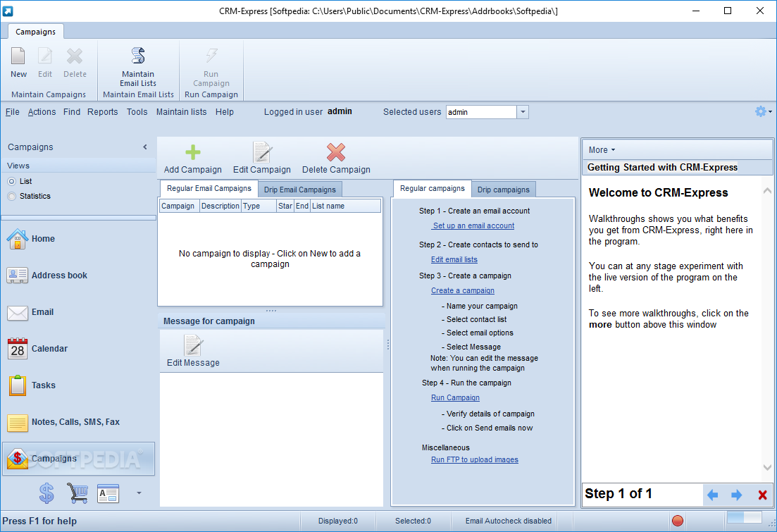
Task: Switch to the Drip Email Campaigns tab
Action: (300, 190)
